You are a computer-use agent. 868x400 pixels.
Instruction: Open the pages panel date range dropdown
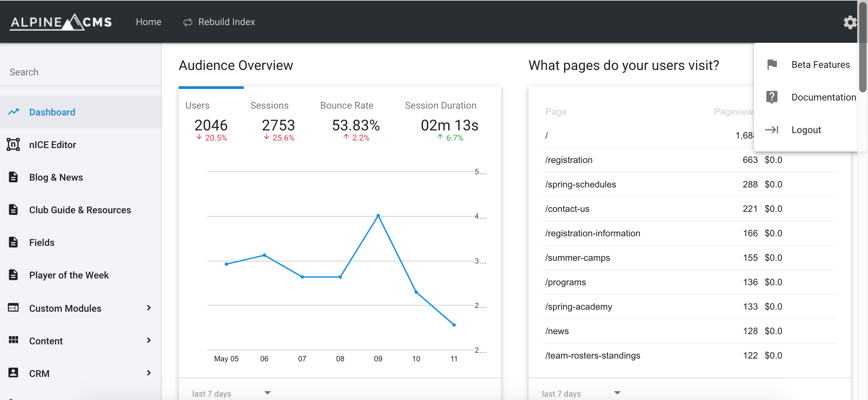pyautogui.click(x=581, y=393)
